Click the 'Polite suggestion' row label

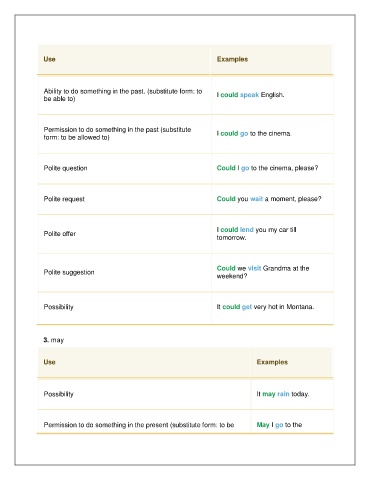(x=69, y=272)
